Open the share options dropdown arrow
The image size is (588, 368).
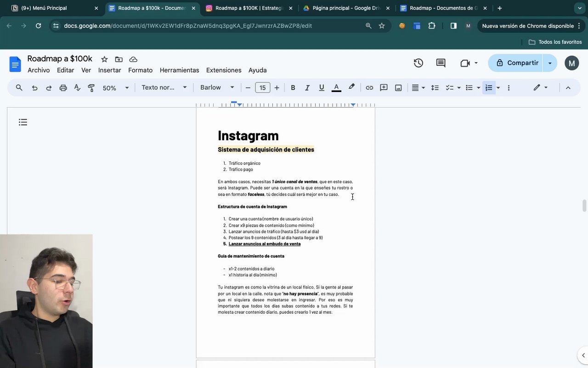coord(550,63)
